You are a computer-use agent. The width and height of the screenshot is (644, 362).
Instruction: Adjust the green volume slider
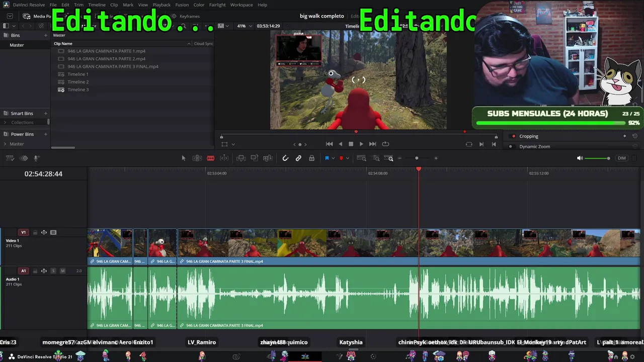point(598,158)
